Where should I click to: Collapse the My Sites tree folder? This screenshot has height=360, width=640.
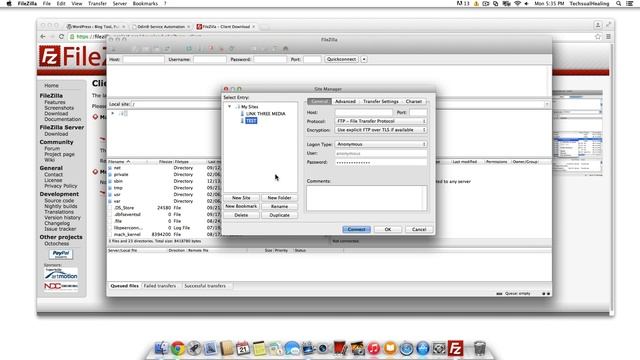[x=229, y=107]
